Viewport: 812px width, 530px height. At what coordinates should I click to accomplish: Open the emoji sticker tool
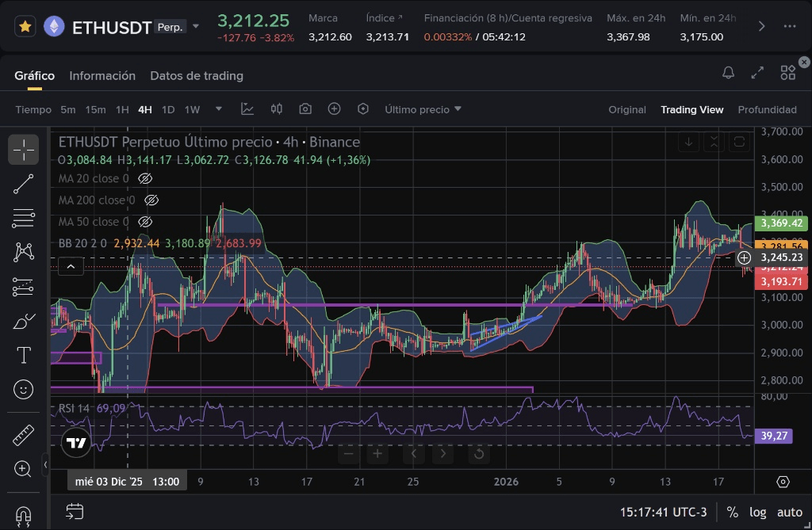point(24,389)
